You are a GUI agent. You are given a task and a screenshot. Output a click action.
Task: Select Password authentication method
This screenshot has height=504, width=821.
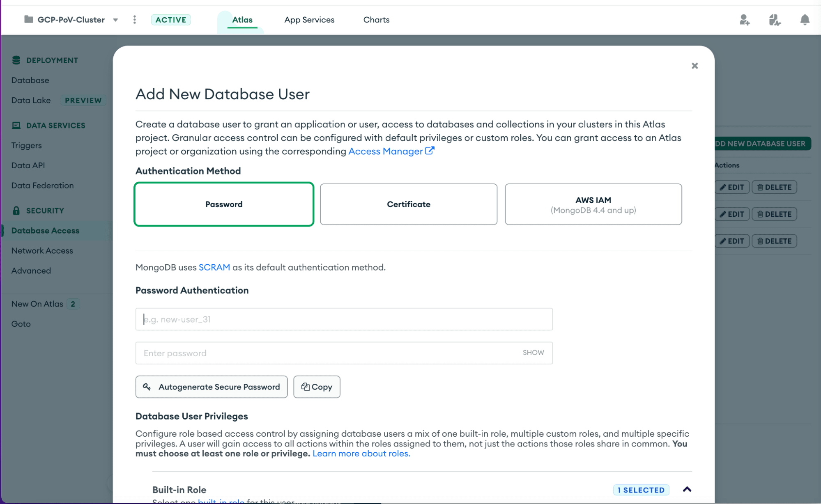224,204
